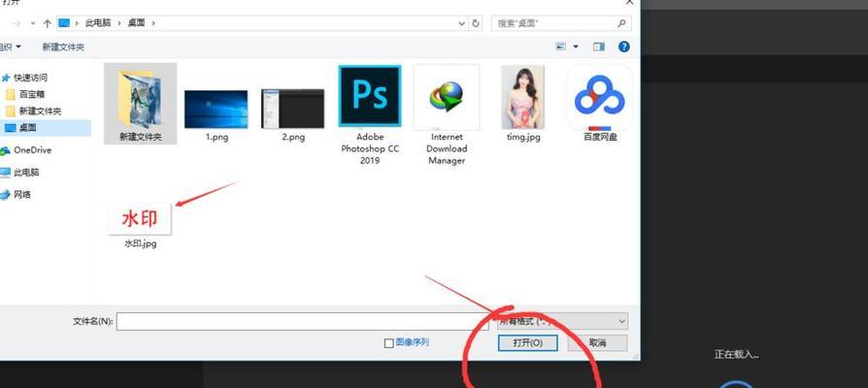Select OneDrive in the navigation pane
Image resolution: width=868 pixels, height=388 pixels.
click(33, 150)
